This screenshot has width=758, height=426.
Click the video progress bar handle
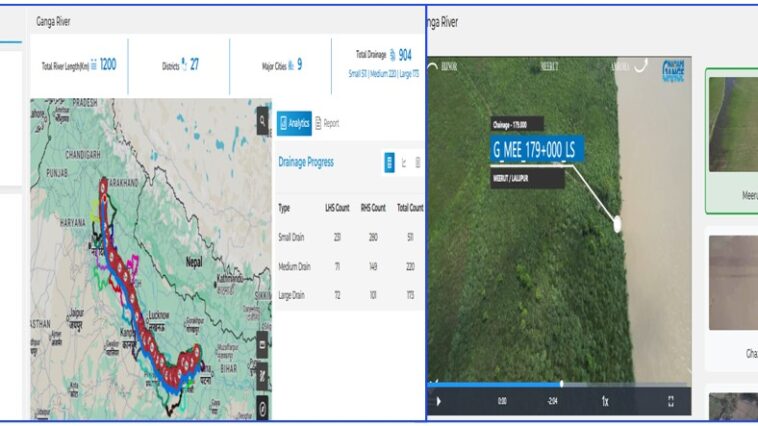562,383
